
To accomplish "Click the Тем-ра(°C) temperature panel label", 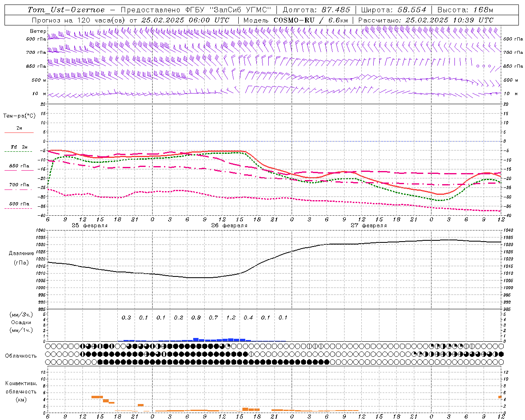I will click(19, 116).
